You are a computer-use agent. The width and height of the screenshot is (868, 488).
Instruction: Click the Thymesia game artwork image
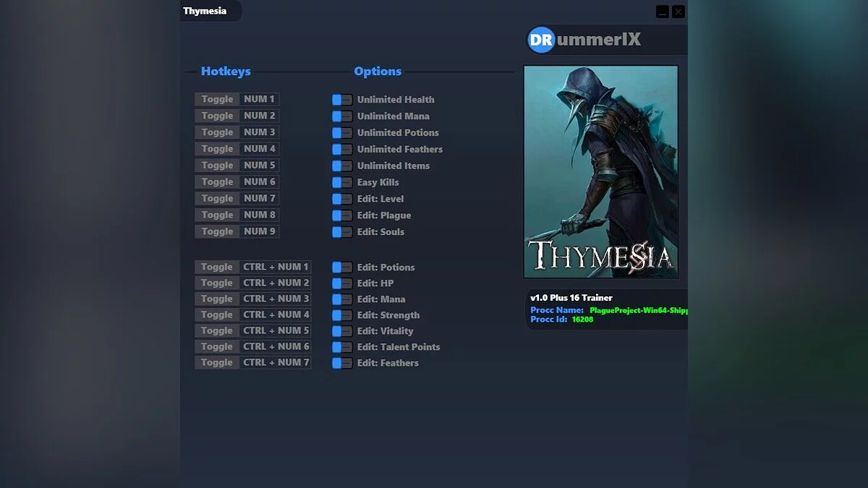tap(601, 171)
